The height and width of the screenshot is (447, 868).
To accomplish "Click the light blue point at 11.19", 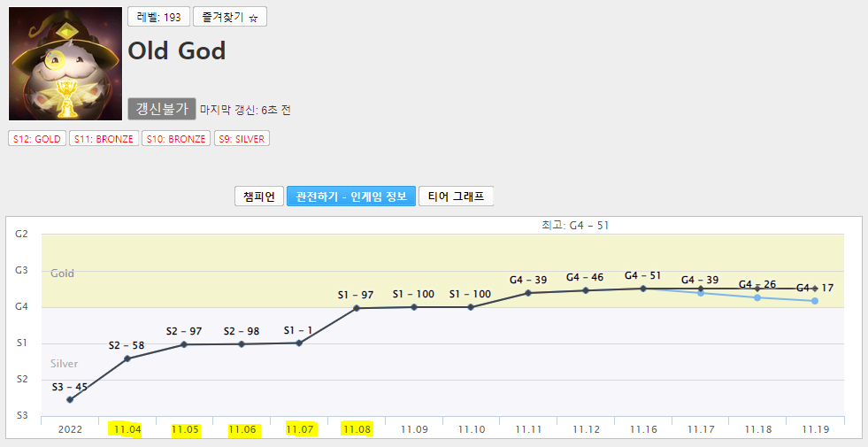I will click(x=815, y=302).
